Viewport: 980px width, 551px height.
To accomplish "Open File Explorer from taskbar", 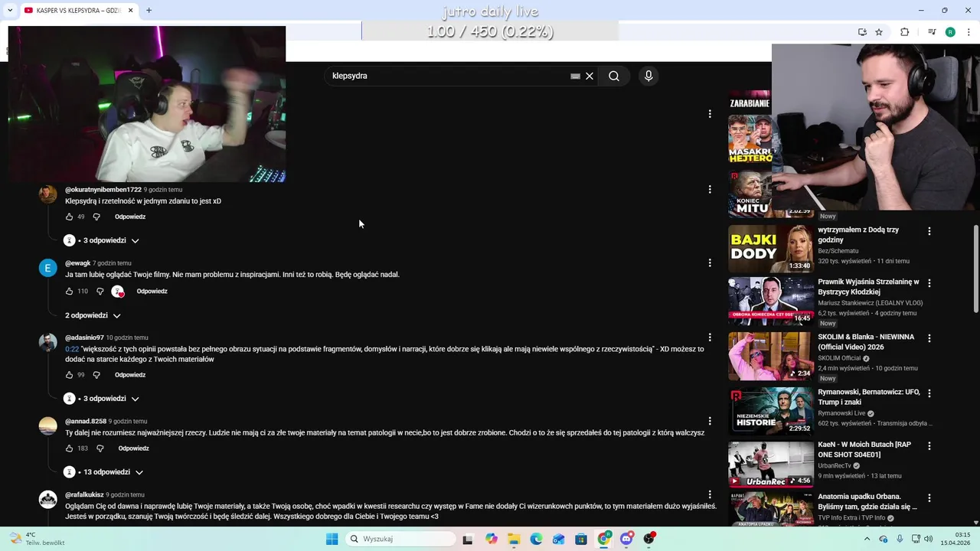I will (514, 539).
